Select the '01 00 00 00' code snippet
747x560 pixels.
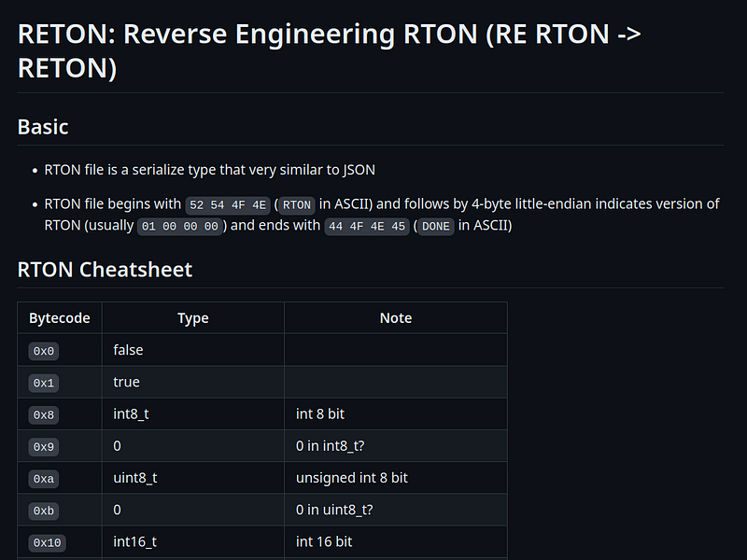click(180, 226)
